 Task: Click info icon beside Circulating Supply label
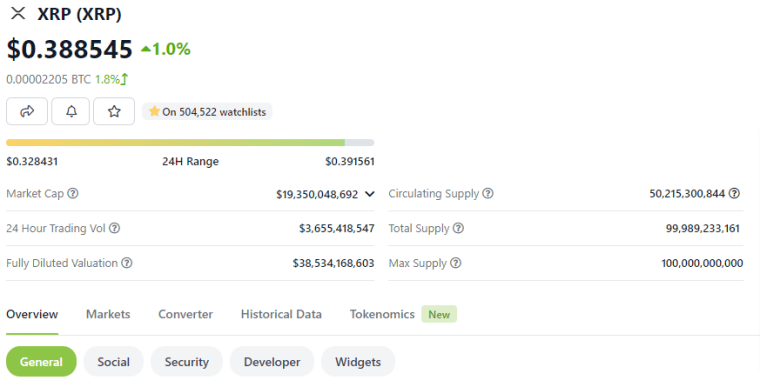[488, 194]
